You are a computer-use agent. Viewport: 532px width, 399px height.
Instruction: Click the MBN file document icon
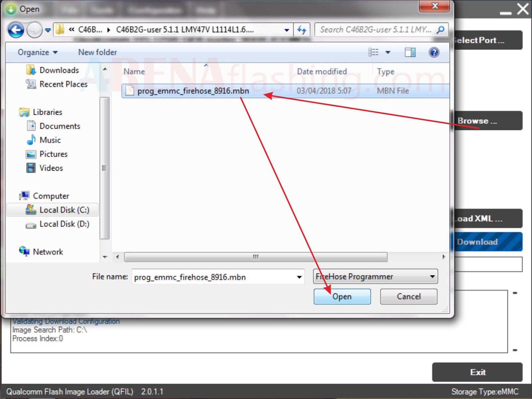point(130,91)
